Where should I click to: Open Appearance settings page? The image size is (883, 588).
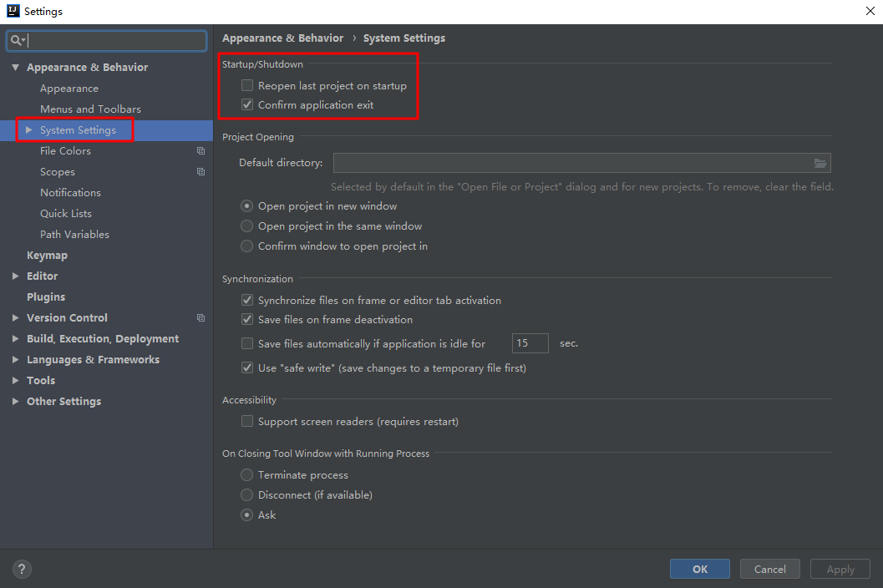click(69, 89)
